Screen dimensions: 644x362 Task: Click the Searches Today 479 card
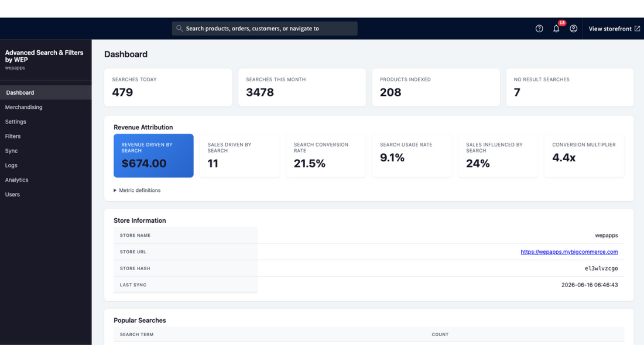[168, 87]
